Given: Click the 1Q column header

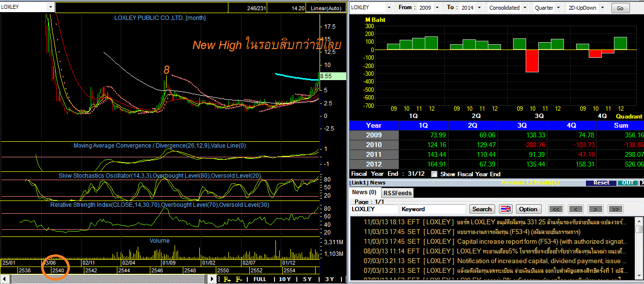Looking at the screenshot, I should [x=423, y=125].
